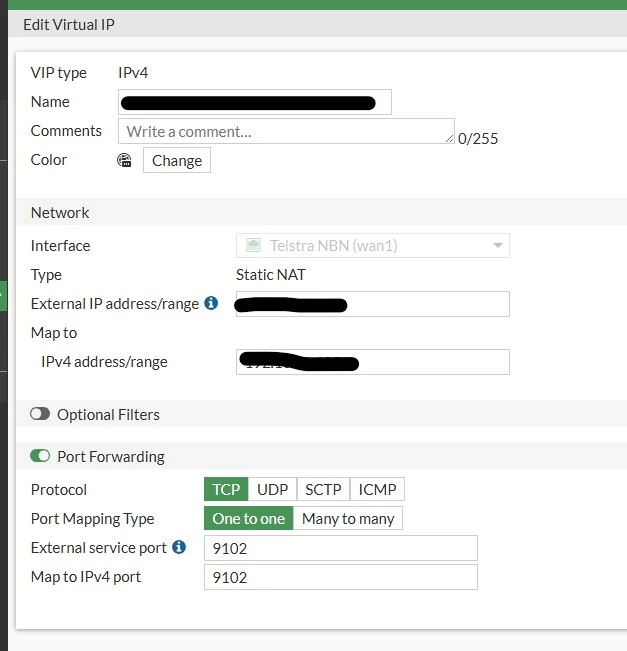
Task: Select UDP protocol
Action: tap(272, 489)
